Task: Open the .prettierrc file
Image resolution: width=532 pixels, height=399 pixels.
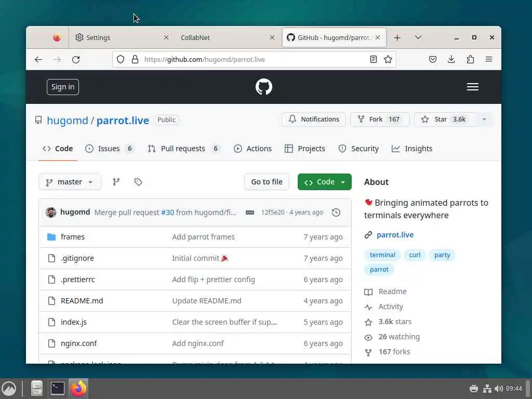Action: (x=78, y=280)
